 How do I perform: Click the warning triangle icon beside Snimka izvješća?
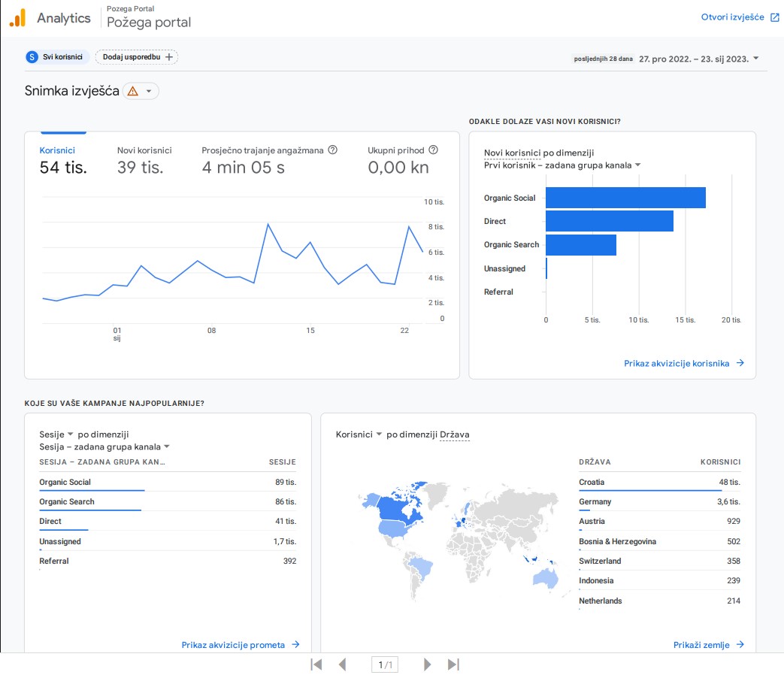[133, 91]
